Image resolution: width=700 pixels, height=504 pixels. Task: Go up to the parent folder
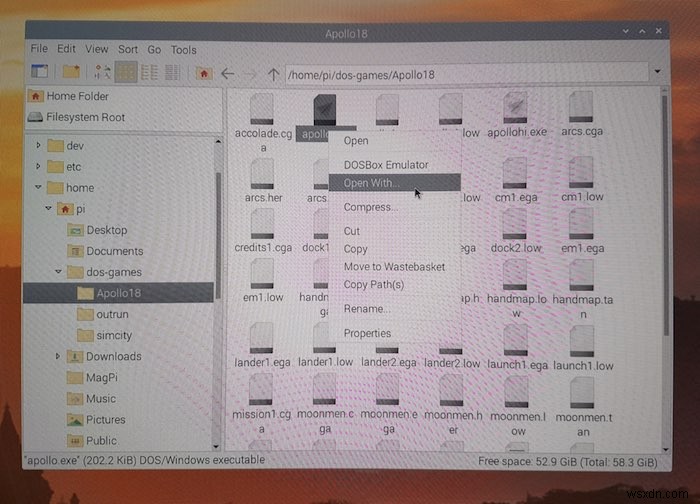(273, 74)
